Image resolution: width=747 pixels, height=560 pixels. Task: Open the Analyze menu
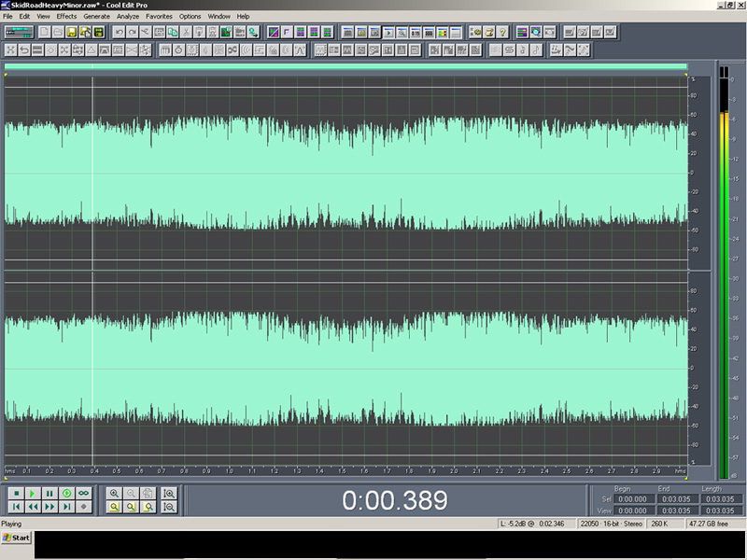click(x=128, y=16)
